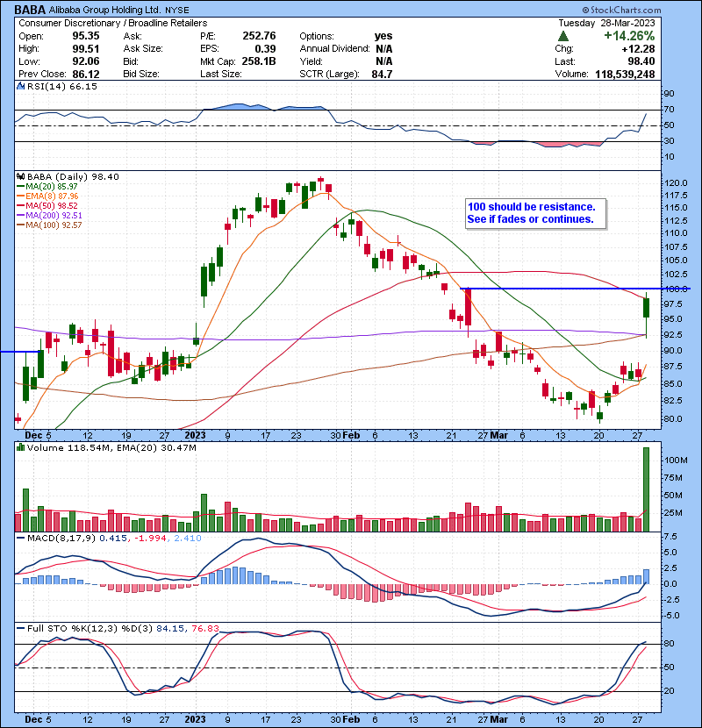The image size is (702, 728).
Task: Click the stochastic %K value 84.15
Action: [169, 628]
